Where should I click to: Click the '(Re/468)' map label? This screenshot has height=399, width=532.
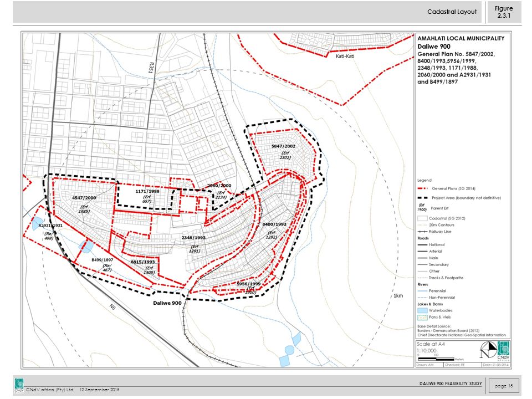tap(49, 236)
